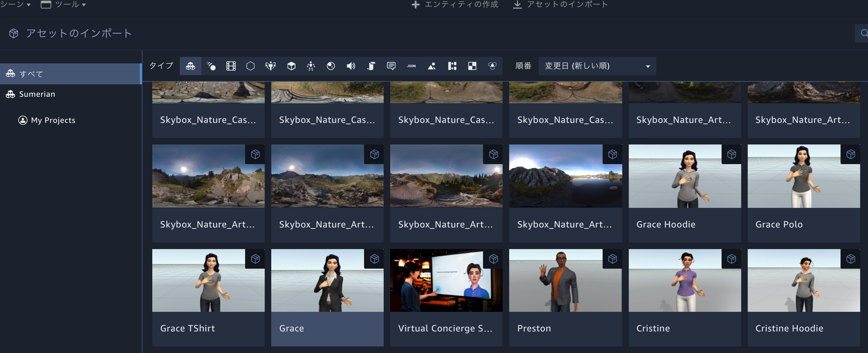Filter assets by the Image type icon
Screen dimensions: 868x353
pos(432,66)
